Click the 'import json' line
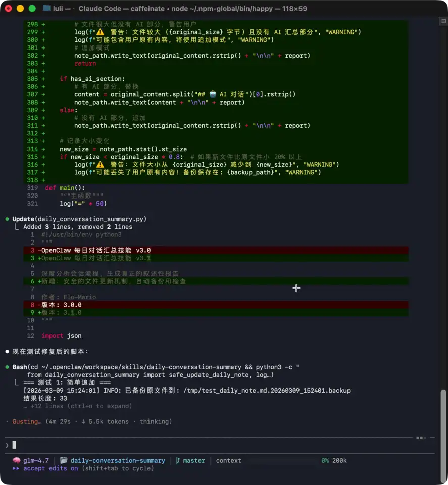448x485 pixels. 62,335
